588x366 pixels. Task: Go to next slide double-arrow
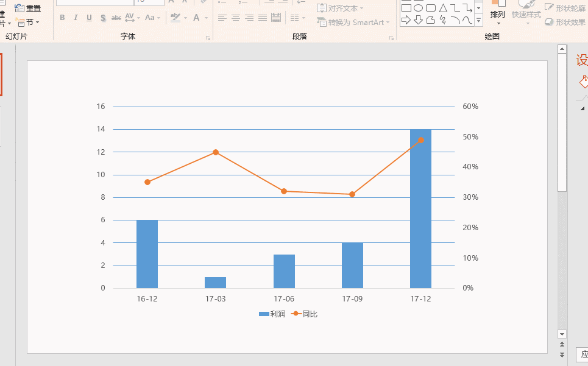(562, 354)
